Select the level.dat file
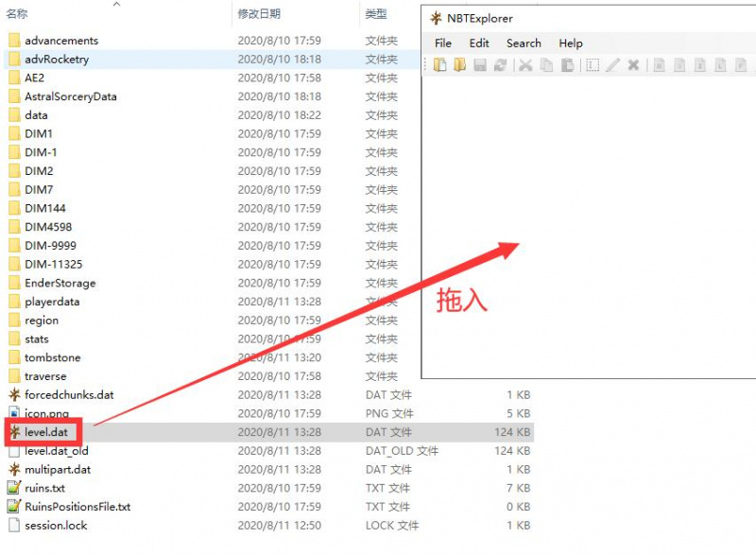756x555 pixels. click(x=46, y=432)
